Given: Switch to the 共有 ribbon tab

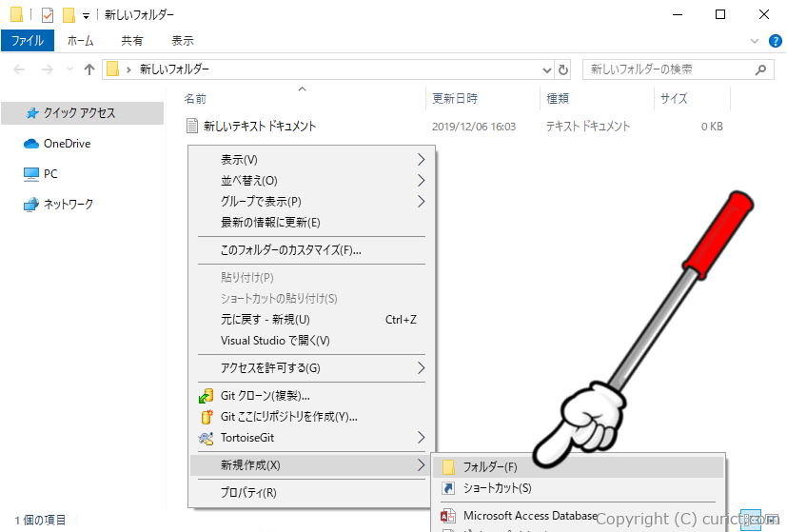Looking at the screenshot, I should [x=132, y=41].
